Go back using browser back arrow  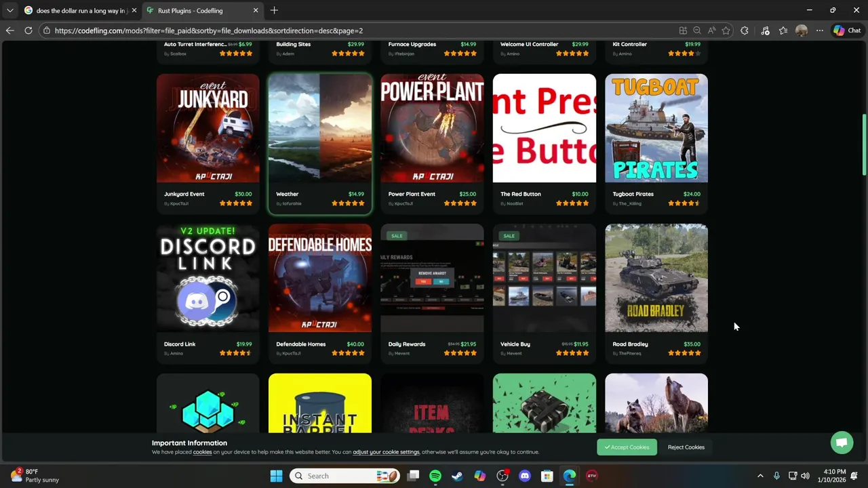tap(9, 30)
